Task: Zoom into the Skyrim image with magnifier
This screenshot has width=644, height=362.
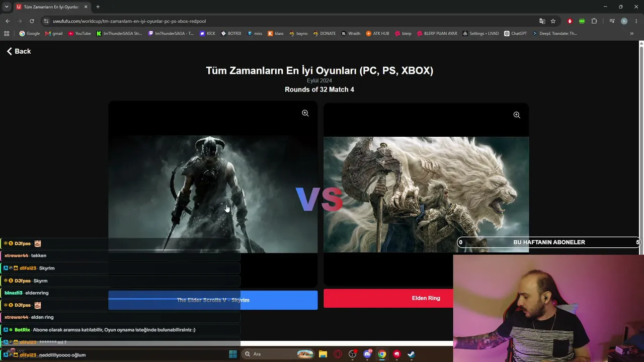Action: 305,113
